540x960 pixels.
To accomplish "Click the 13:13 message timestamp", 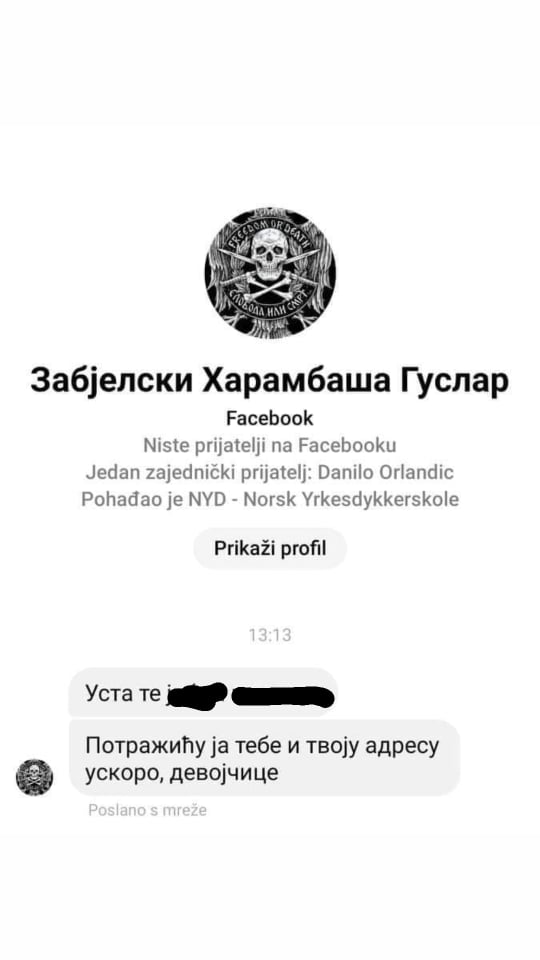I will [x=270, y=635].
